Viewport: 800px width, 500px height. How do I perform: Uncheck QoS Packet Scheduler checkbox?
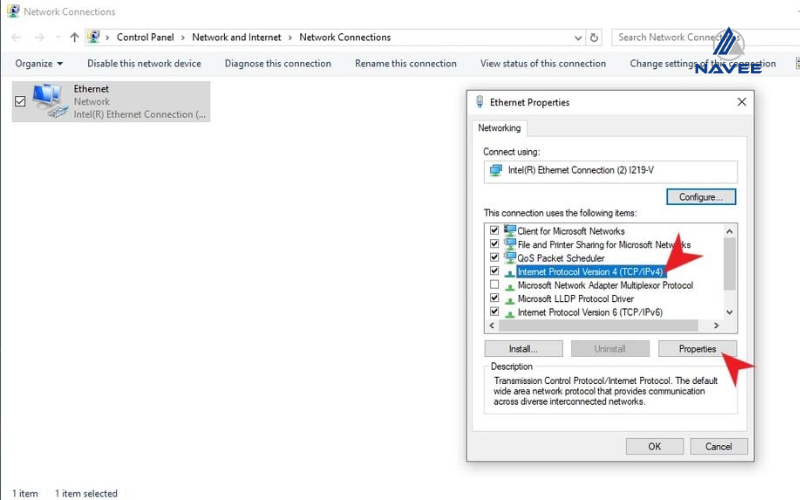coord(494,257)
